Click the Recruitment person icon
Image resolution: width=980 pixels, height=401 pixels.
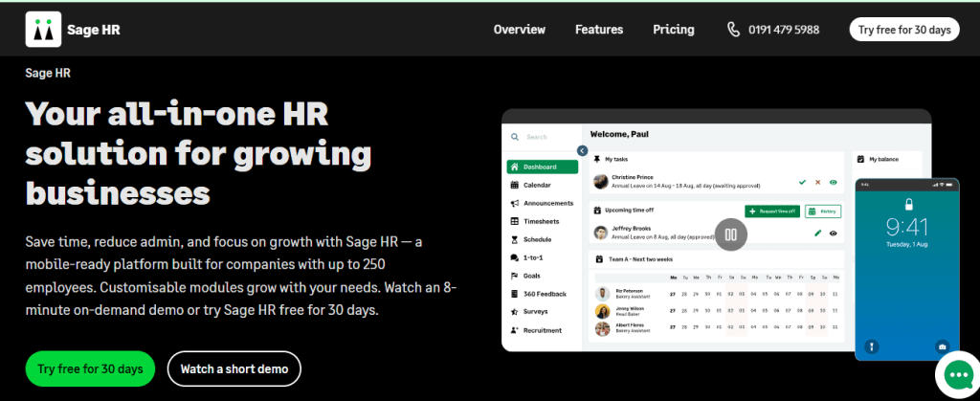click(x=515, y=330)
